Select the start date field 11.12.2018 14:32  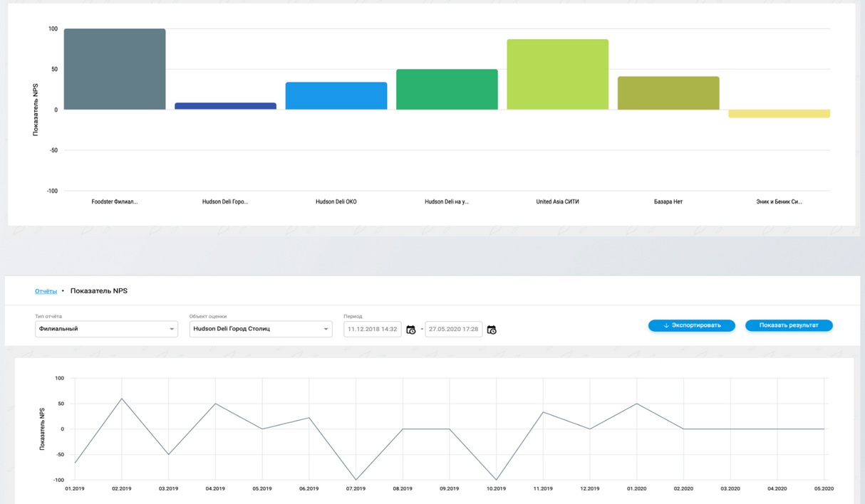point(373,330)
